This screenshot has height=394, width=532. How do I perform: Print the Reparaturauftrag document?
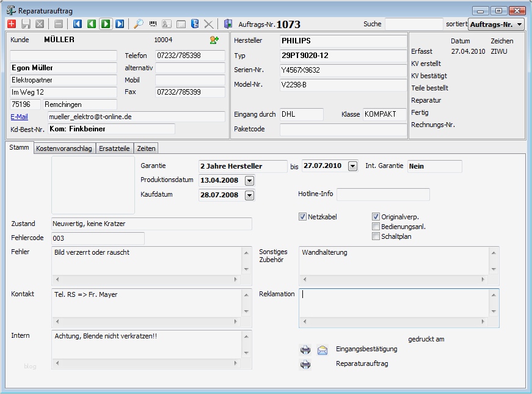pyautogui.click(x=305, y=365)
